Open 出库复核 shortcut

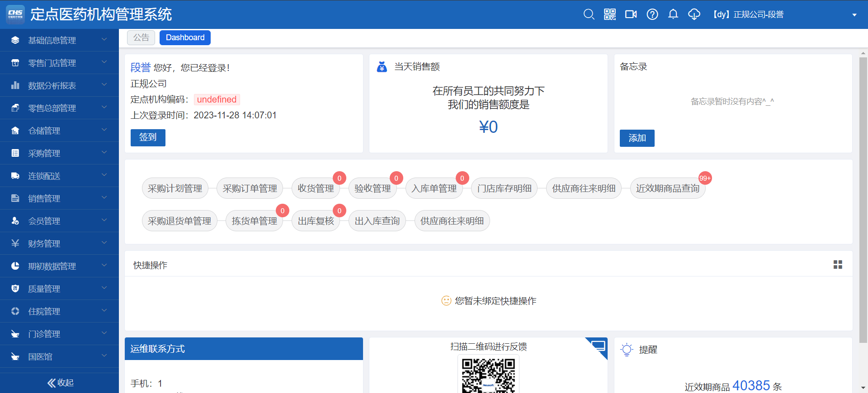[316, 221]
